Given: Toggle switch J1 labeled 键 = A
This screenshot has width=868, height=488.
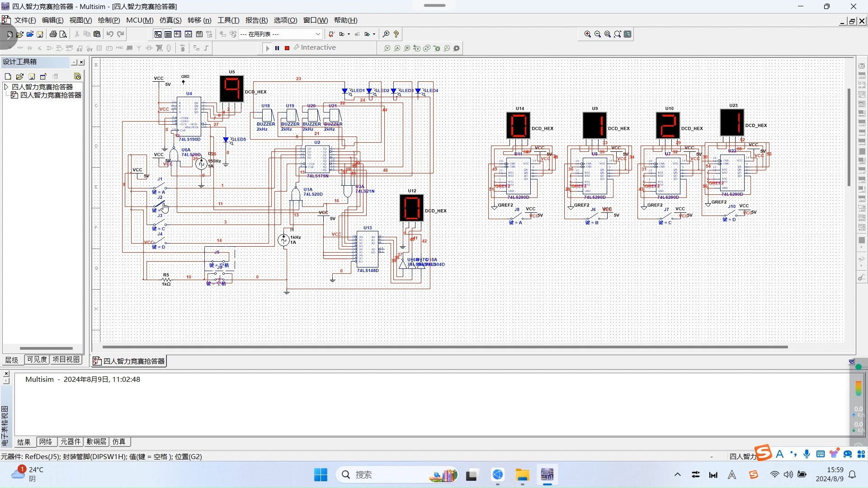Looking at the screenshot, I should point(159,187).
